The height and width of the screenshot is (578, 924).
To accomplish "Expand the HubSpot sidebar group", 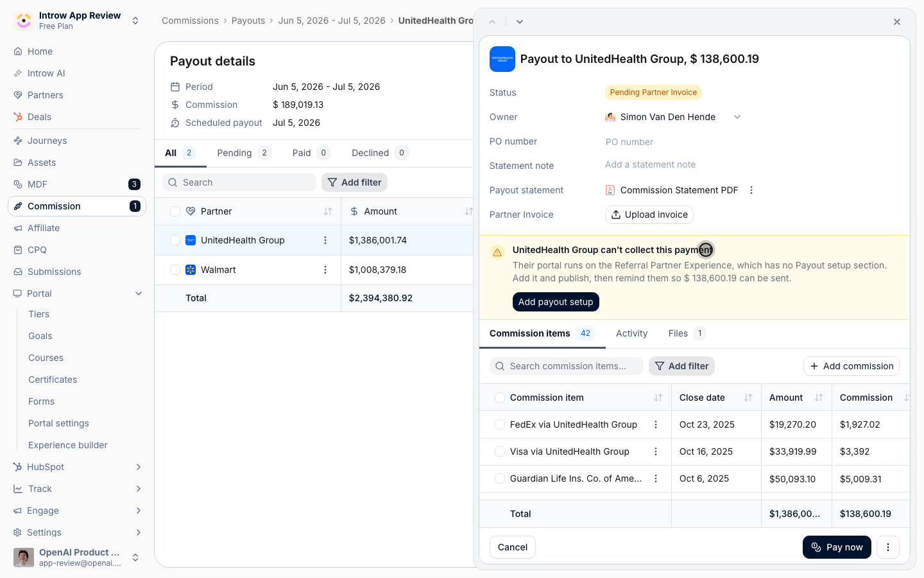I will [139, 467].
